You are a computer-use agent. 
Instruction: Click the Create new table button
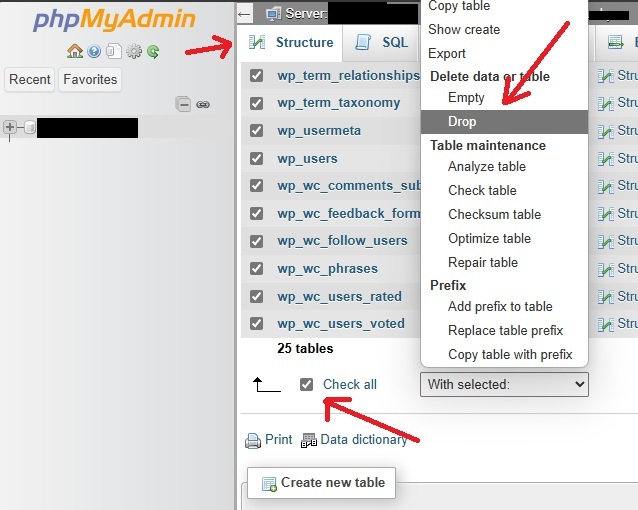322,482
